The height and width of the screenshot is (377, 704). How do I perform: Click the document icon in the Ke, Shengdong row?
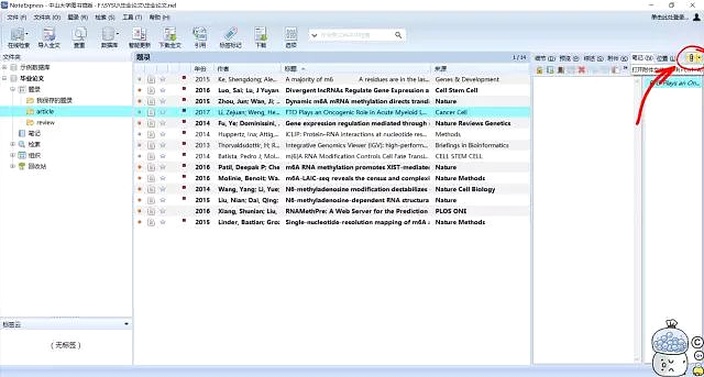(x=151, y=79)
